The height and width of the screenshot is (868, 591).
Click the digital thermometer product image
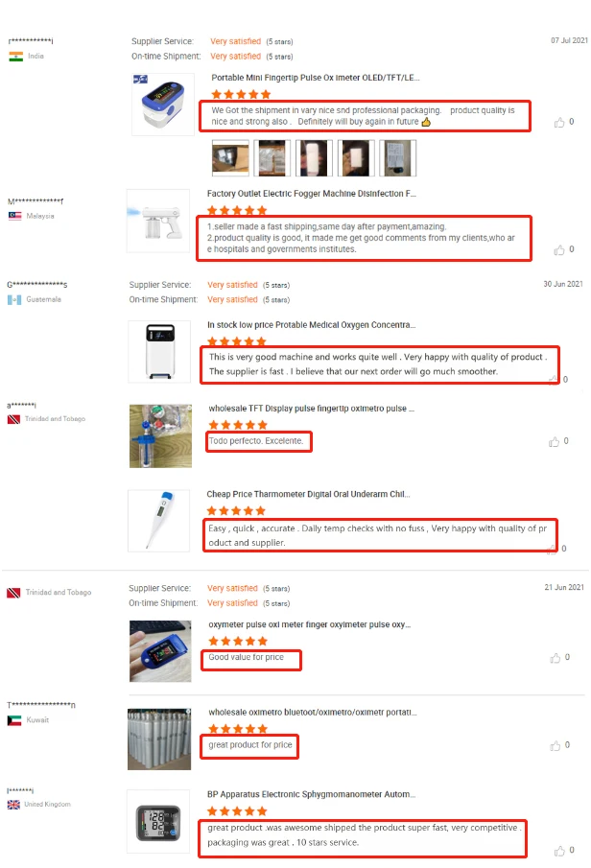coord(159,521)
